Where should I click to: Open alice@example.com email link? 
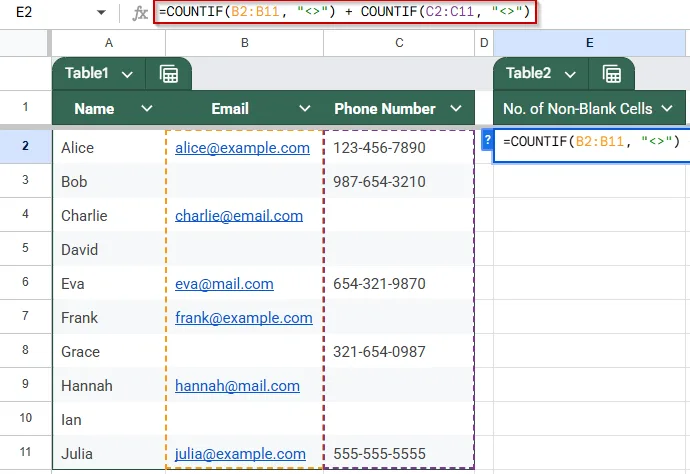(242, 148)
